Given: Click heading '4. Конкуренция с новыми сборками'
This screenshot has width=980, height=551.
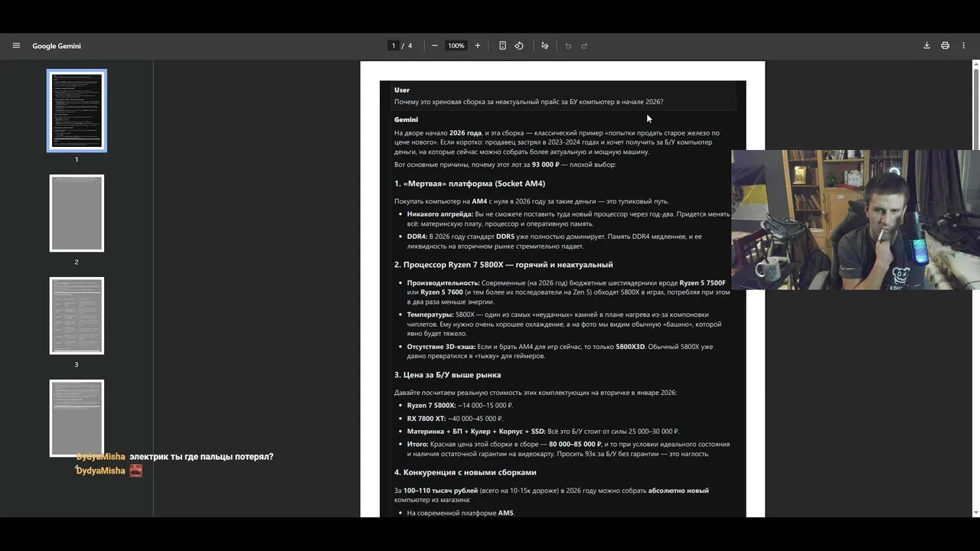Looking at the screenshot, I should (465, 472).
